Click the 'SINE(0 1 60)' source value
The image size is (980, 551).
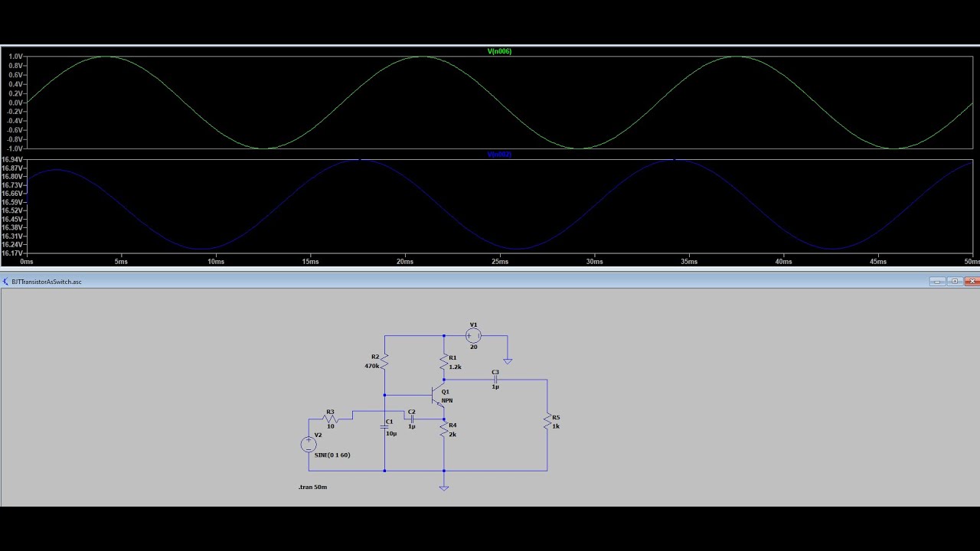tap(332, 455)
